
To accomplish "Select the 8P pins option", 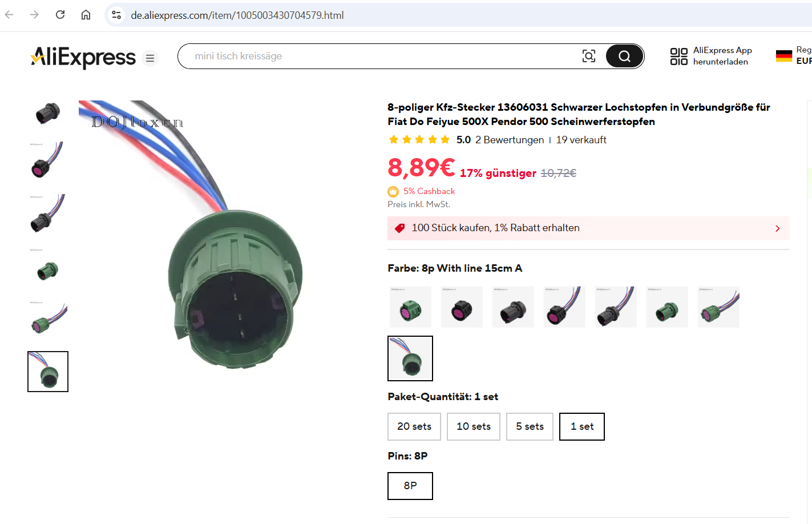I will coord(410,486).
